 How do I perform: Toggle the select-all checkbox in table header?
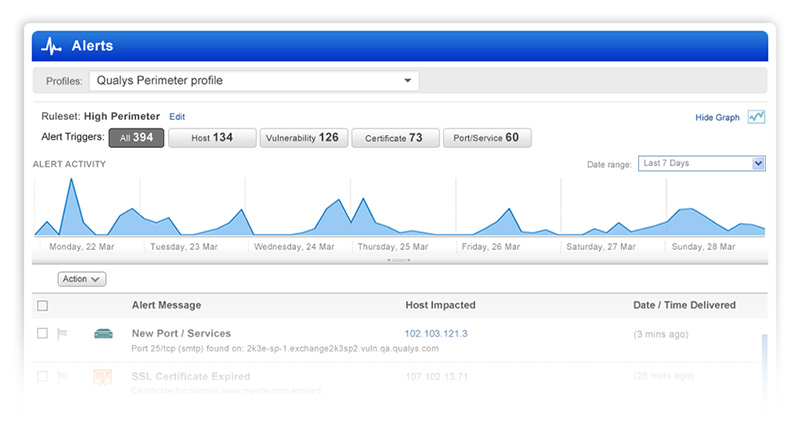(x=42, y=306)
